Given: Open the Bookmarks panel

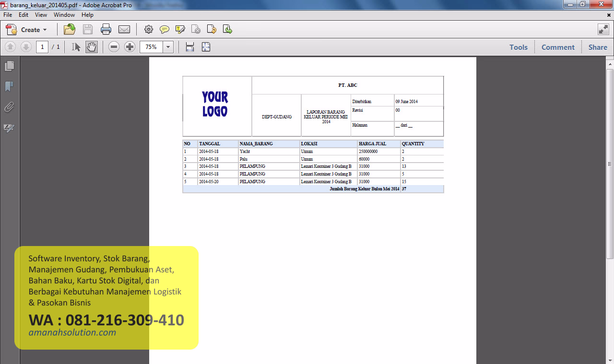Looking at the screenshot, I should [x=9, y=86].
